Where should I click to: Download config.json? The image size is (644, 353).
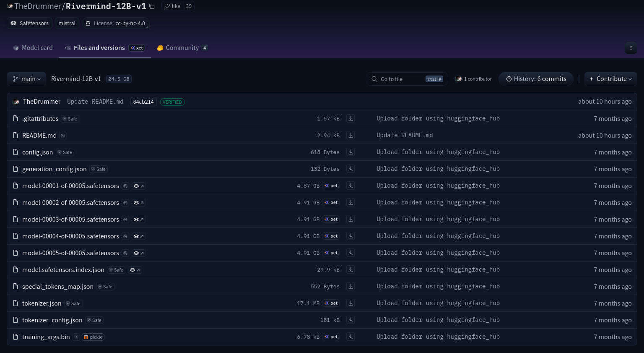[x=351, y=152]
